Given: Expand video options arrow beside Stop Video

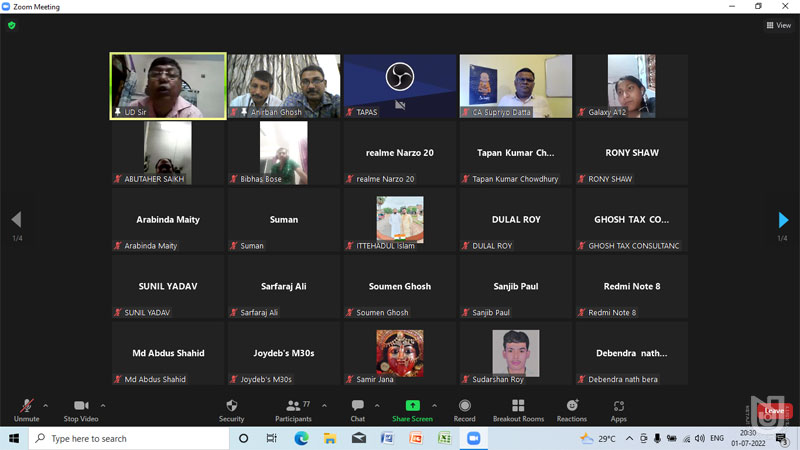Looking at the screenshot, I should click(x=103, y=406).
